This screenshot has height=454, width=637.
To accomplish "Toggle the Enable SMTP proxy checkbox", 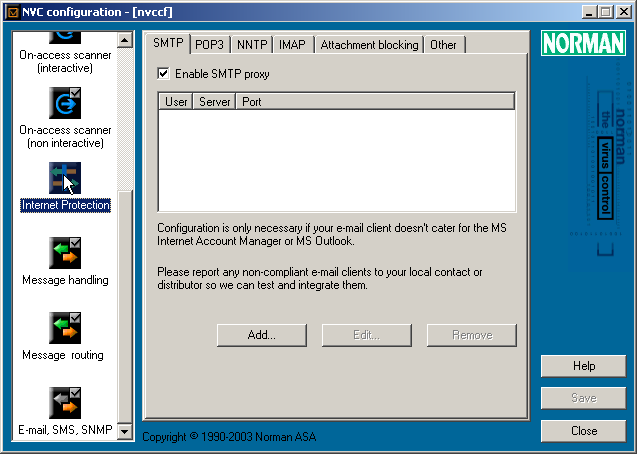I will click(163, 74).
